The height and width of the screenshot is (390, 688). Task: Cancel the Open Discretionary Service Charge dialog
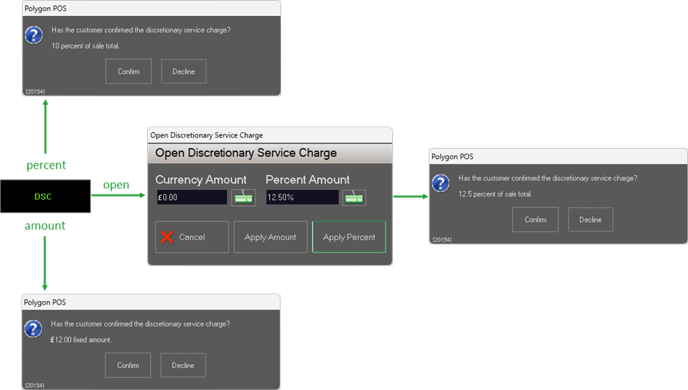tap(192, 237)
